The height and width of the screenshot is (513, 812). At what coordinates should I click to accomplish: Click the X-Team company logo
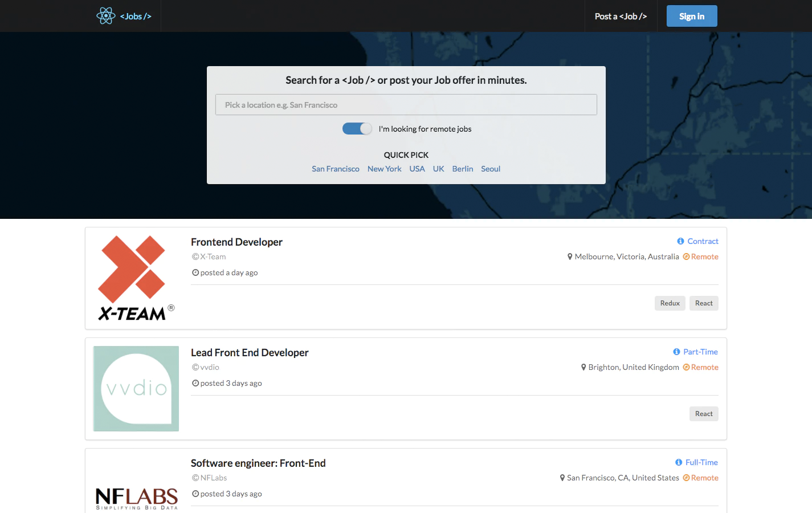(135, 278)
